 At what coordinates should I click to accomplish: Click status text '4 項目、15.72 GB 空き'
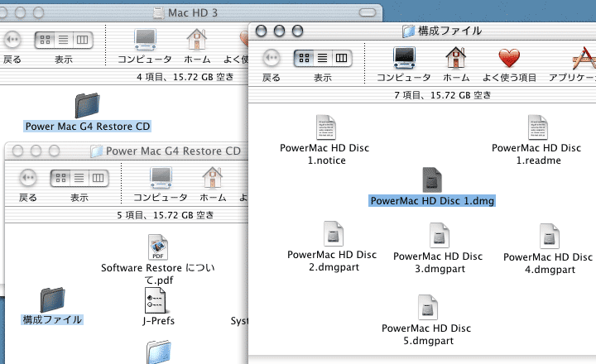[x=185, y=77]
